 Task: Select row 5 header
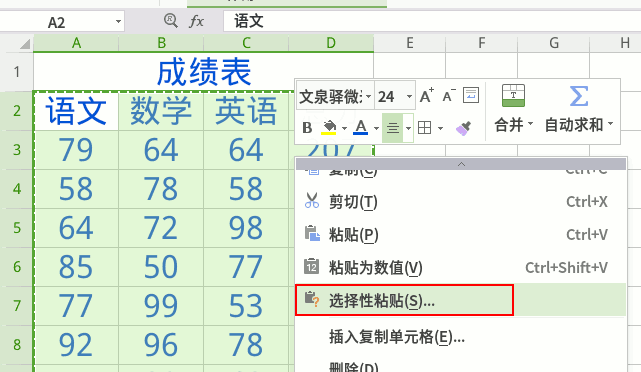16,227
